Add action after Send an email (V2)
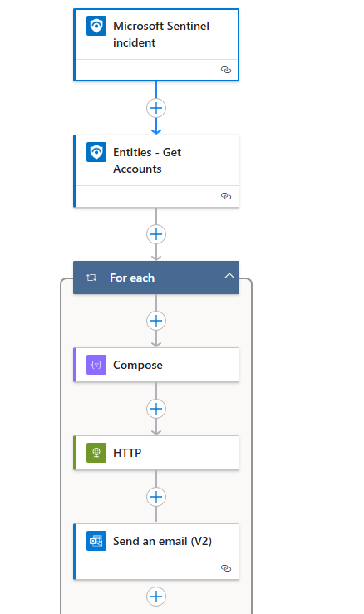 pyautogui.click(x=156, y=597)
